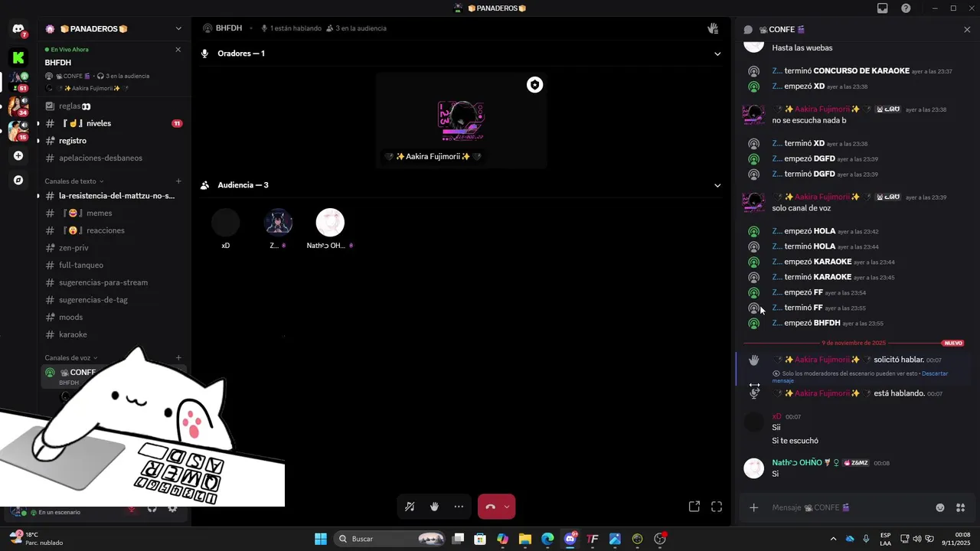Create channel in Canales de texto
This screenshot has width=980, height=551.
pos(178,181)
